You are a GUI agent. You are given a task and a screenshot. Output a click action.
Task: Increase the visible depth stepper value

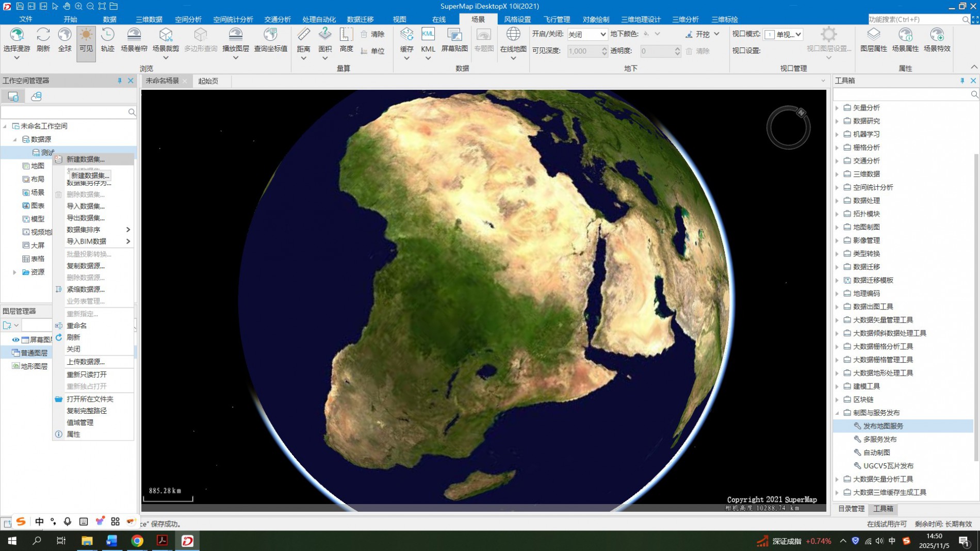point(604,48)
